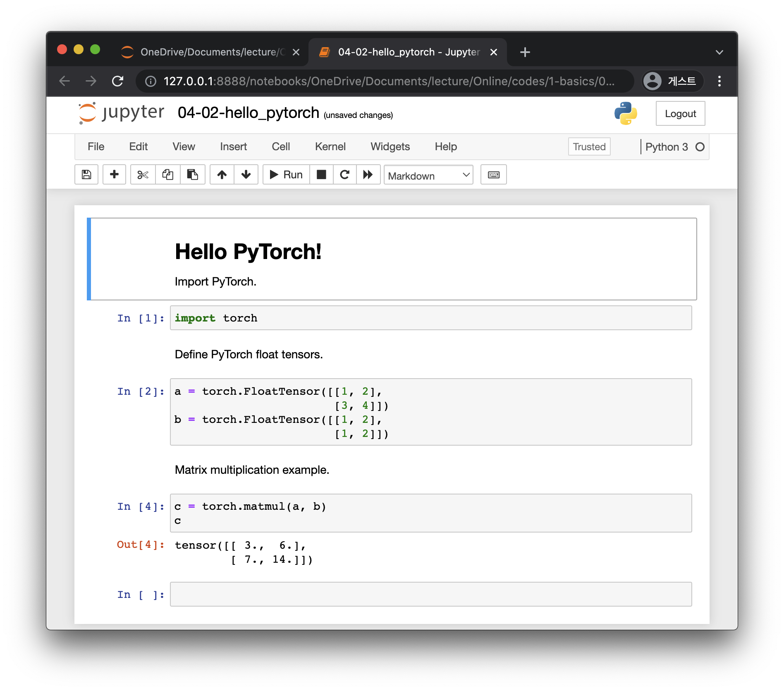This screenshot has height=691, width=784.
Task: Cut the selected cells with the scissors icon
Action: pos(143,175)
